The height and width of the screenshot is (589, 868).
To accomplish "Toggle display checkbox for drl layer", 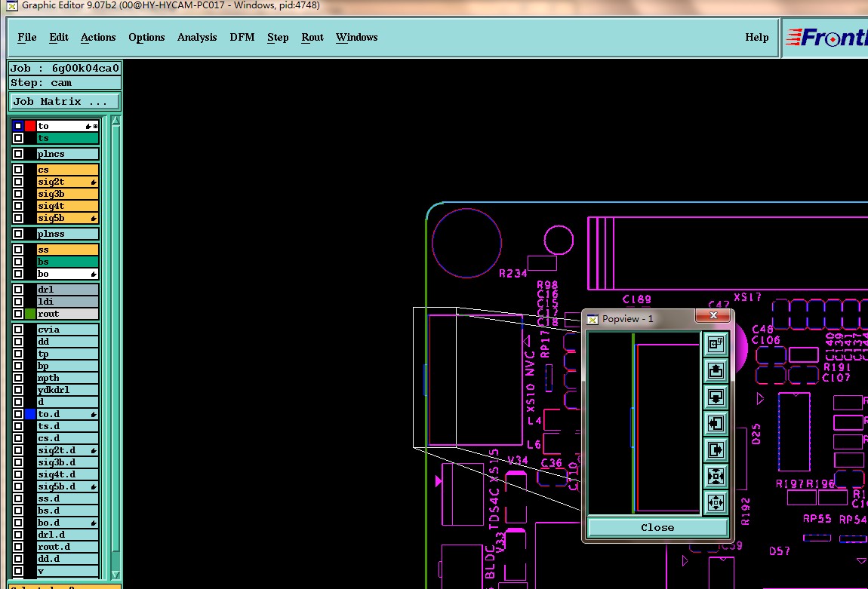I will (x=17, y=290).
